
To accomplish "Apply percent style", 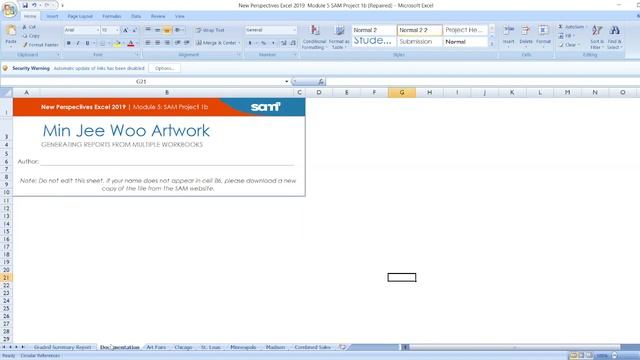I will point(263,43).
